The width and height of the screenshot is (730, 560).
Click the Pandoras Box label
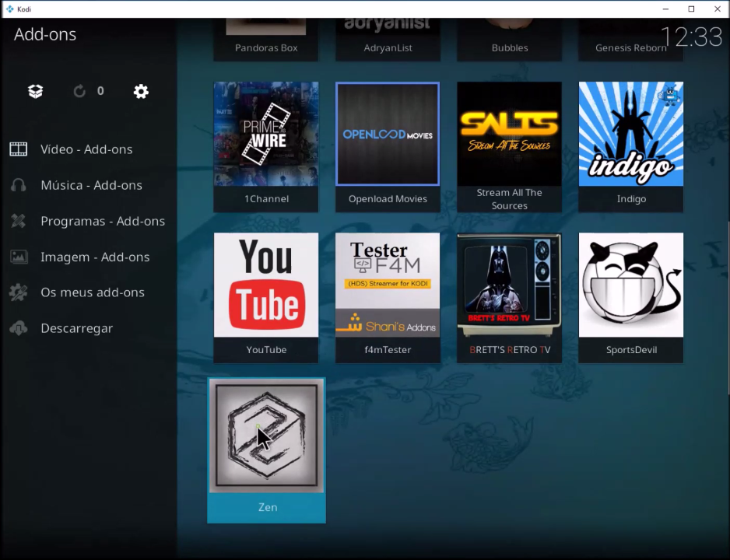(x=266, y=48)
